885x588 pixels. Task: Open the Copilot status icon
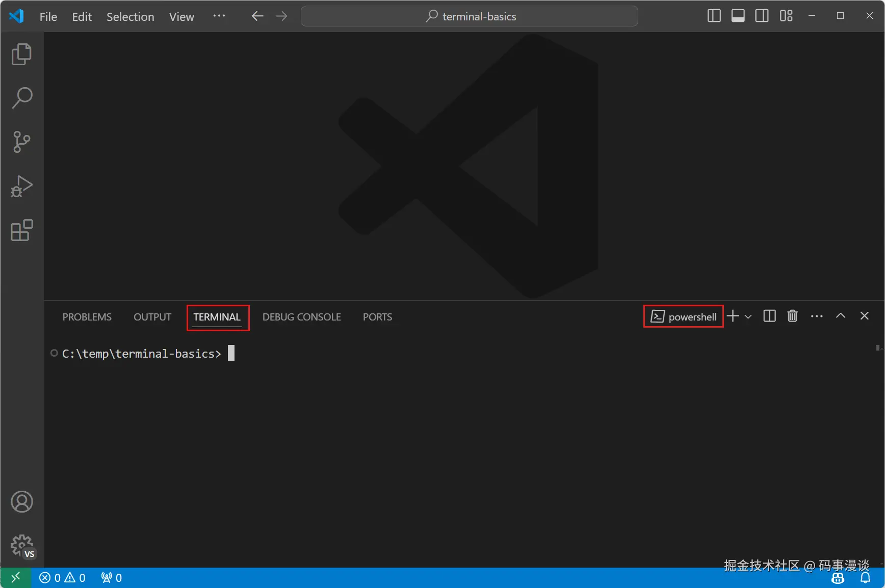[838, 578]
